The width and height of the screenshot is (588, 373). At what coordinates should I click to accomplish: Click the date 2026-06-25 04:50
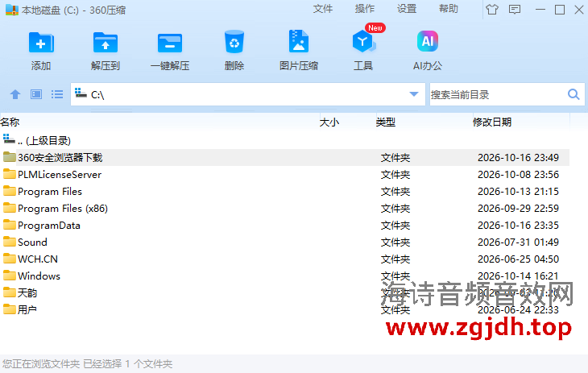point(518,259)
